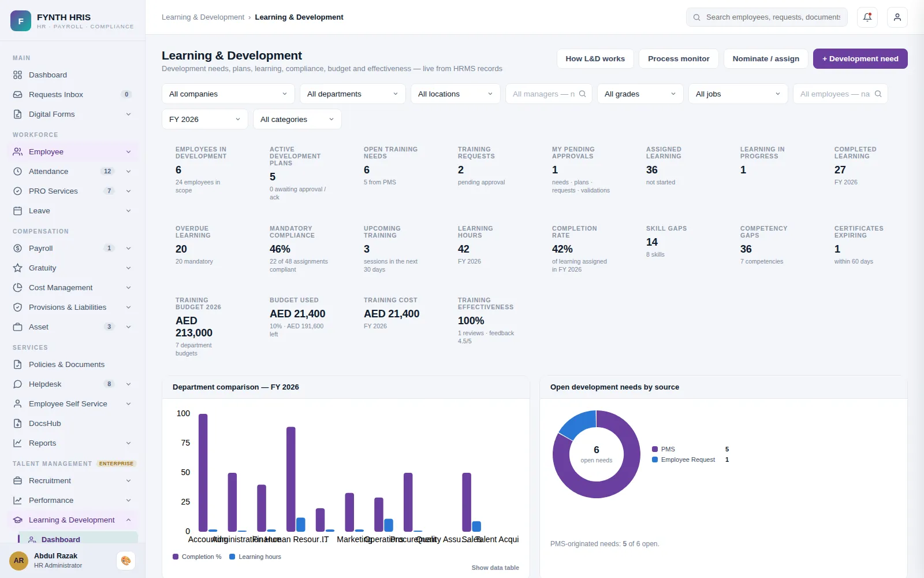Open the All jobs dropdown
924x578 pixels.
pos(738,94)
